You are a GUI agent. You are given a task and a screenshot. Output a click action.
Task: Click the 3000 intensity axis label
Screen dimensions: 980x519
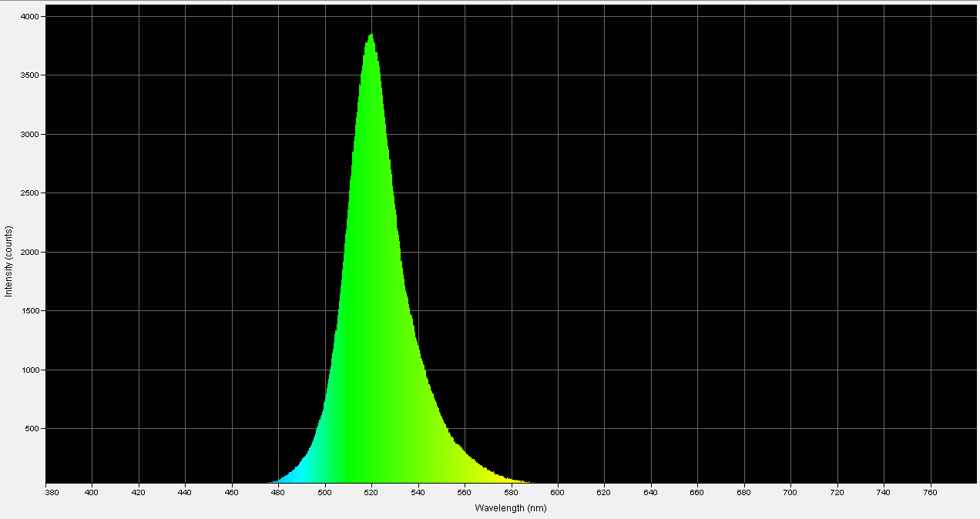coord(31,134)
